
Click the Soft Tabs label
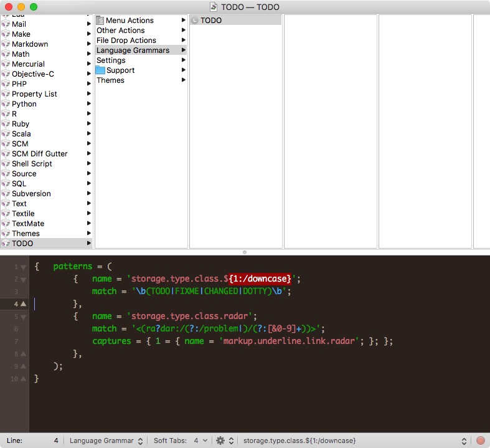coord(170,441)
